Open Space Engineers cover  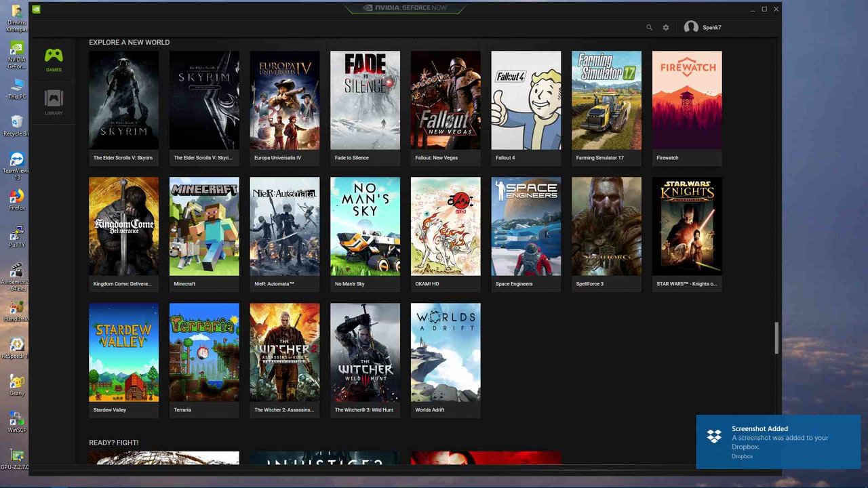tap(526, 226)
